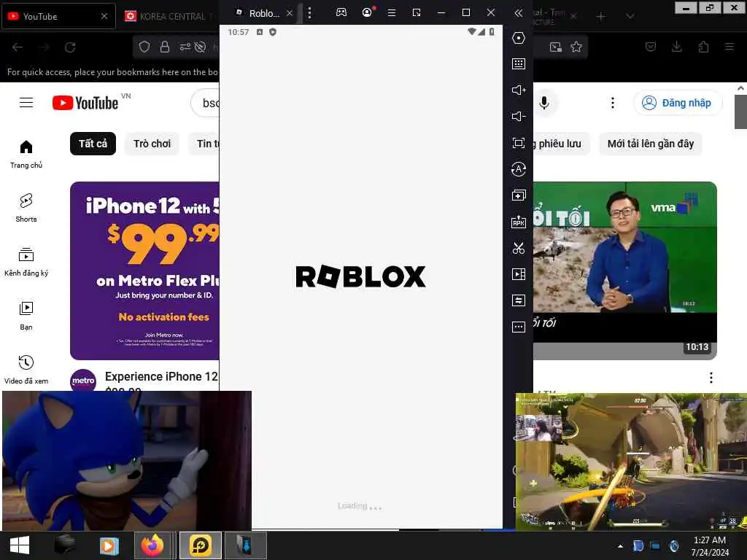Open the three-dot options below the vma video
Image resolution: width=747 pixels, height=560 pixels.
point(711,378)
